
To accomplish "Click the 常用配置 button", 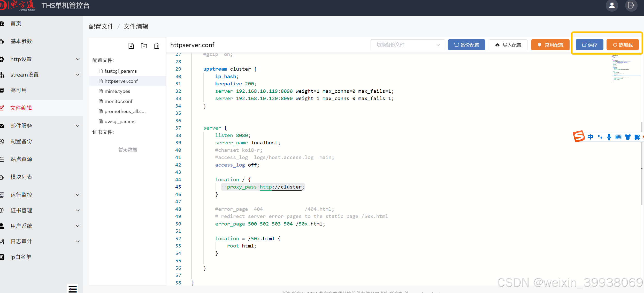I will click(550, 45).
